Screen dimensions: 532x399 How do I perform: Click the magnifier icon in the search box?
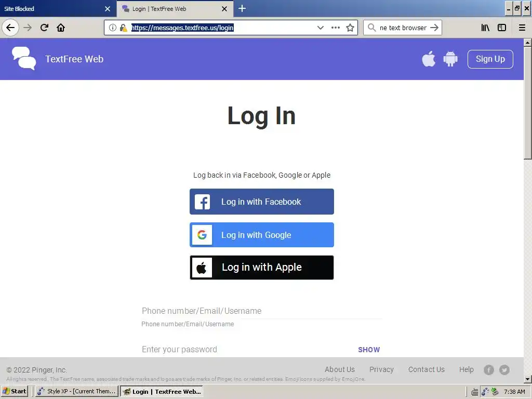point(372,28)
